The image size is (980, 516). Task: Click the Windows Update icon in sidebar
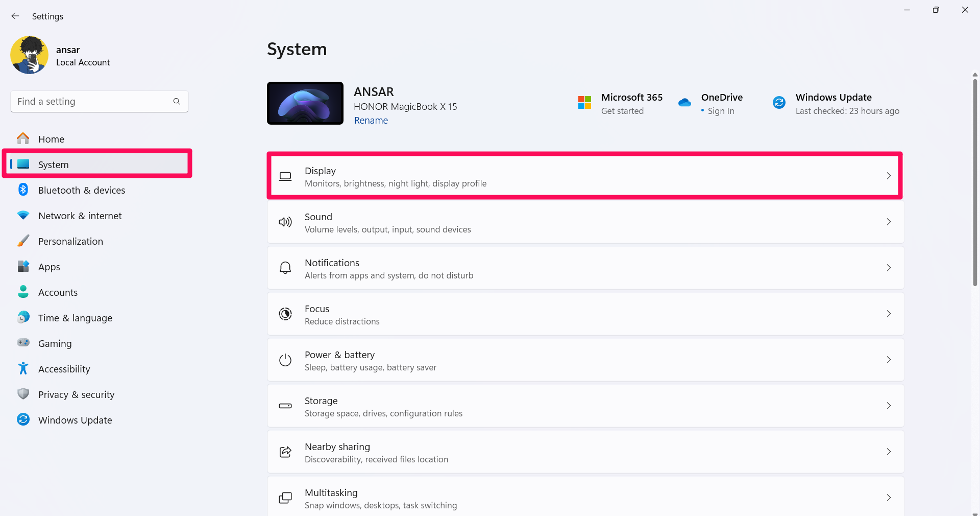pos(23,419)
